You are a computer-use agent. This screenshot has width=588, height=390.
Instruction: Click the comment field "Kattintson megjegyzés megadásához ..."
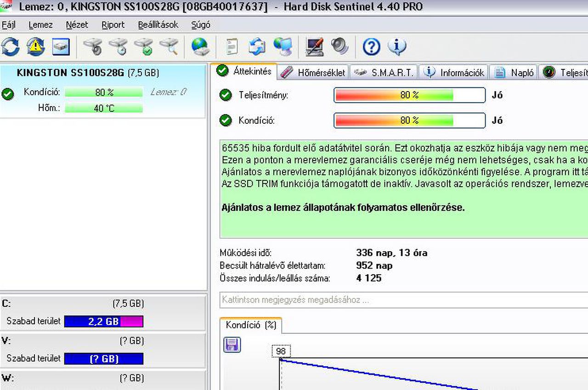click(x=404, y=300)
